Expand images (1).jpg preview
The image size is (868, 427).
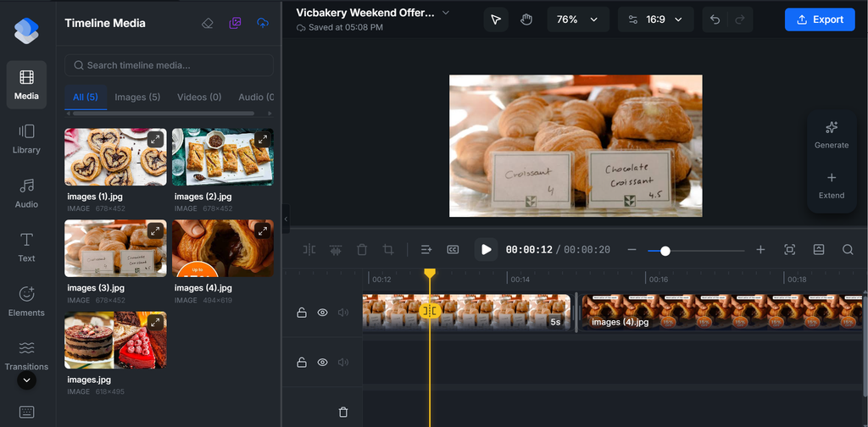(156, 140)
